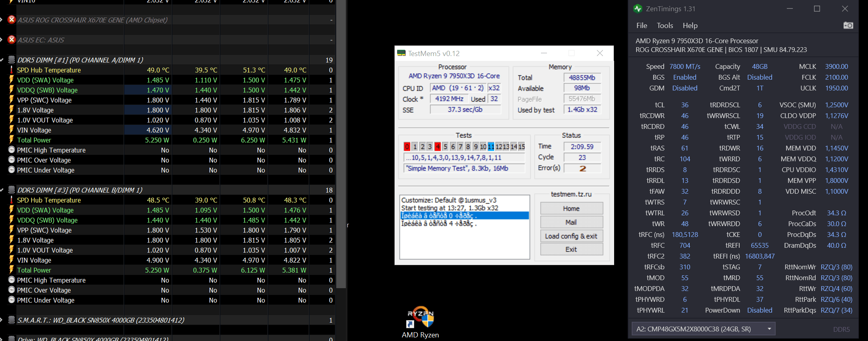Click DIMM #3 VDDQ (SWB) Voltage bolt icon

tap(12, 220)
